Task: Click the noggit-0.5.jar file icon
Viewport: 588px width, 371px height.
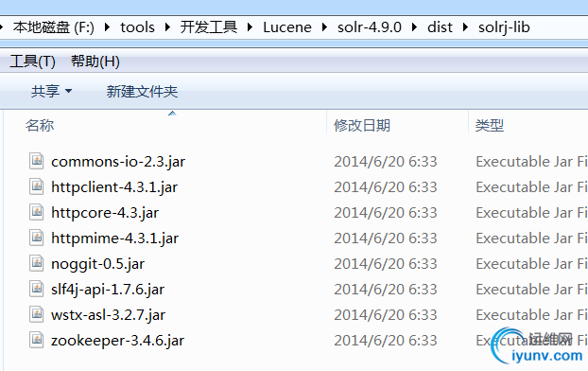Action: [36, 263]
